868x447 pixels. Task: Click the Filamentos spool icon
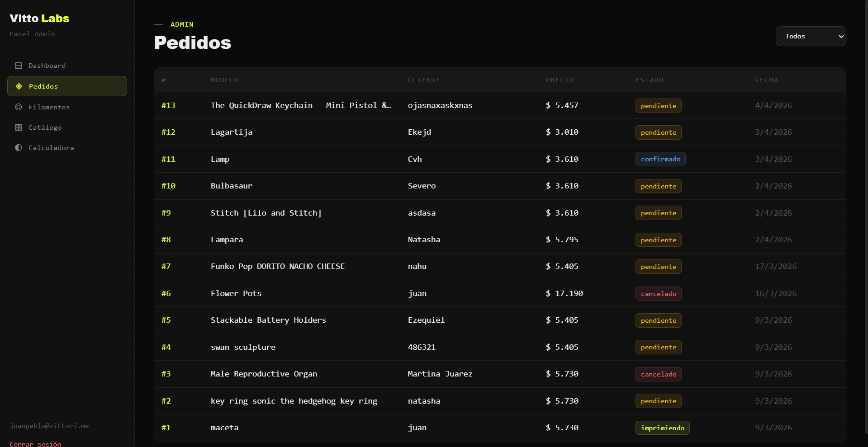[x=19, y=107]
